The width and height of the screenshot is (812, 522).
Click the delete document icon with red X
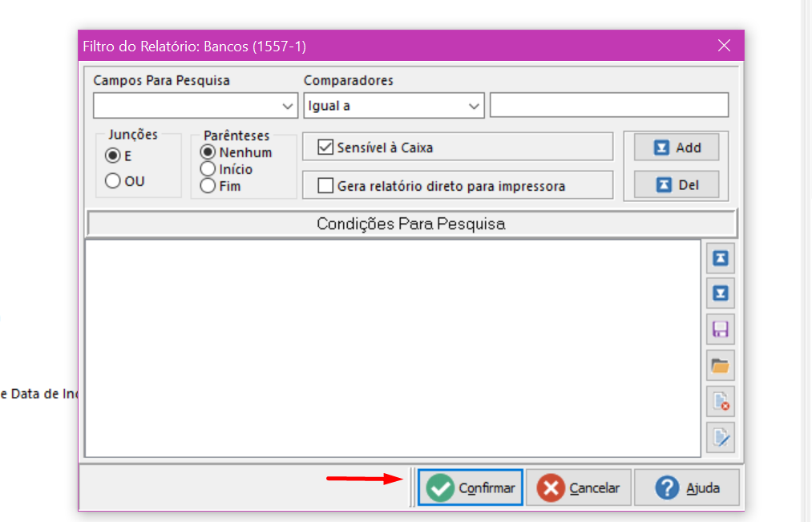(721, 402)
